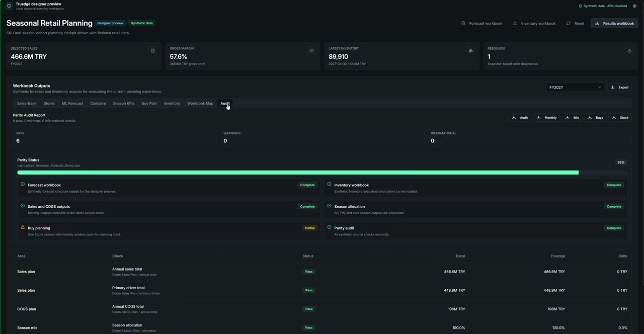644x334 pixels.
Task: Download the Audit report file
Action: pos(520,118)
